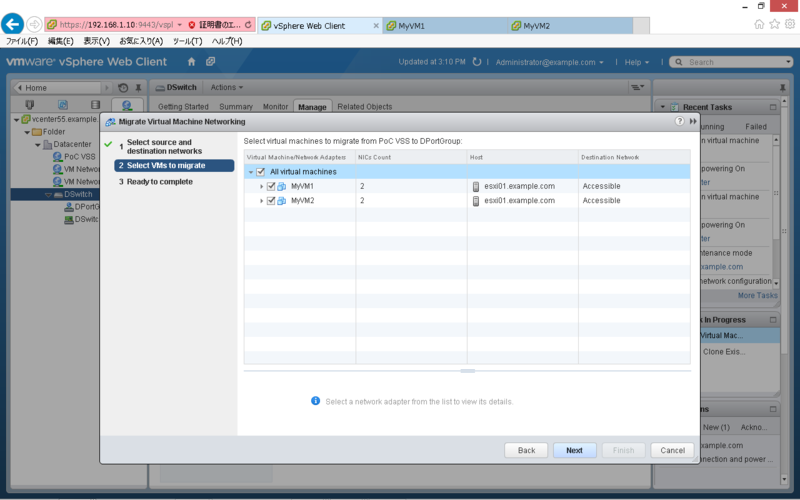Click the certificate error warning icon
The width and height of the screenshot is (800, 500).
pyautogui.click(x=192, y=24)
